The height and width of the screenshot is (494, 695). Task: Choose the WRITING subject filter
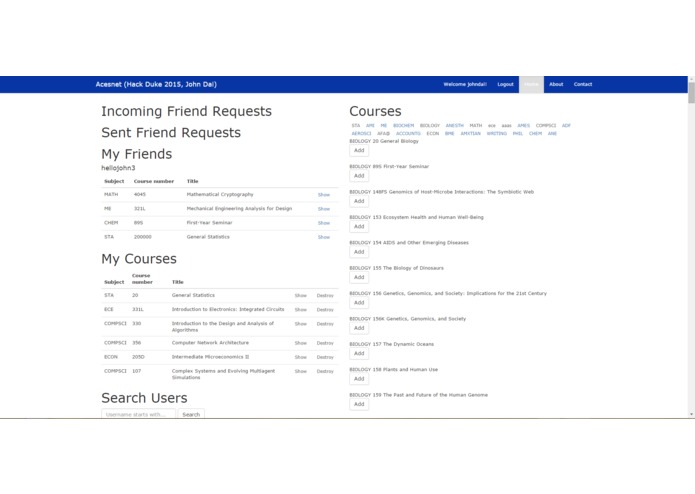(496, 133)
